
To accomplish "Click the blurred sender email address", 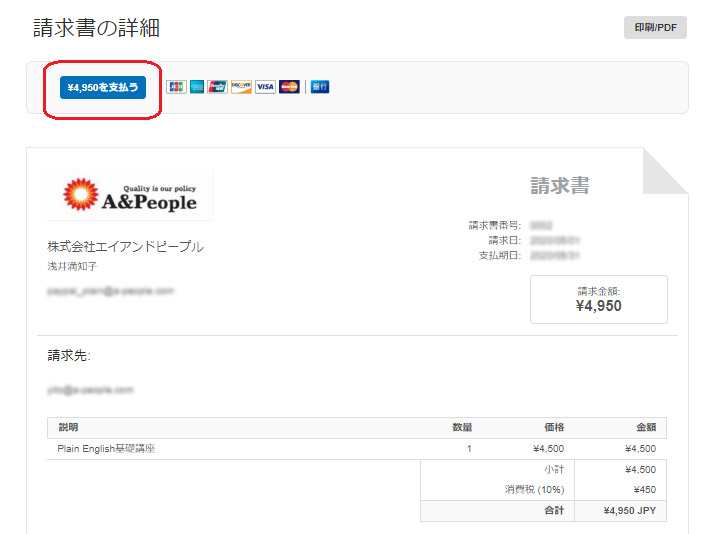I will coord(110,291).
